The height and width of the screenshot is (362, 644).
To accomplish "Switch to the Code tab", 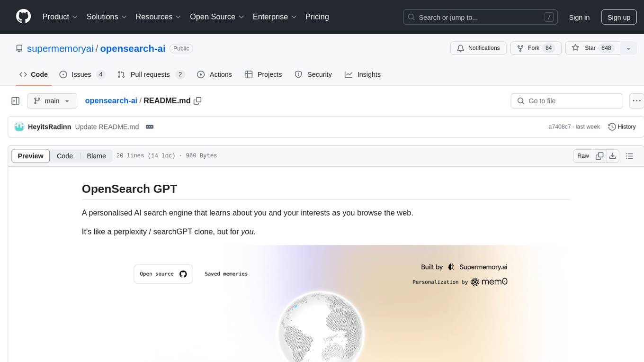I will [34, 74].
